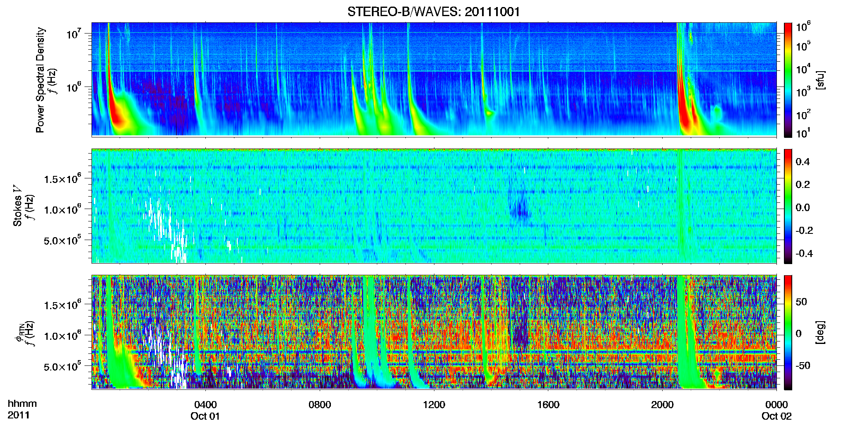Click the 0.0 value on the Stokes colorbar
Viewport: 868px width, 447px height.
click(x=803, y=207)
